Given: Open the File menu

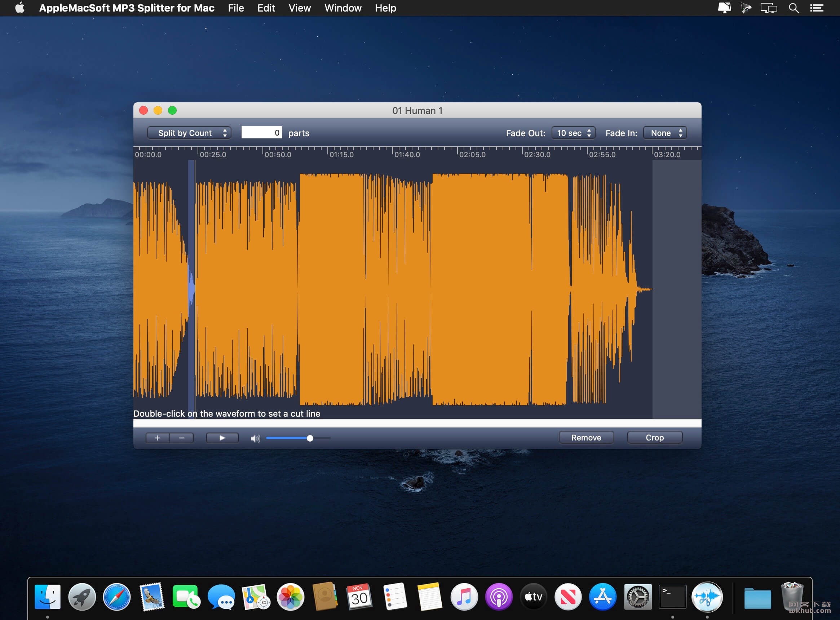Looking at the screenshot, I should tap(236, 8).
